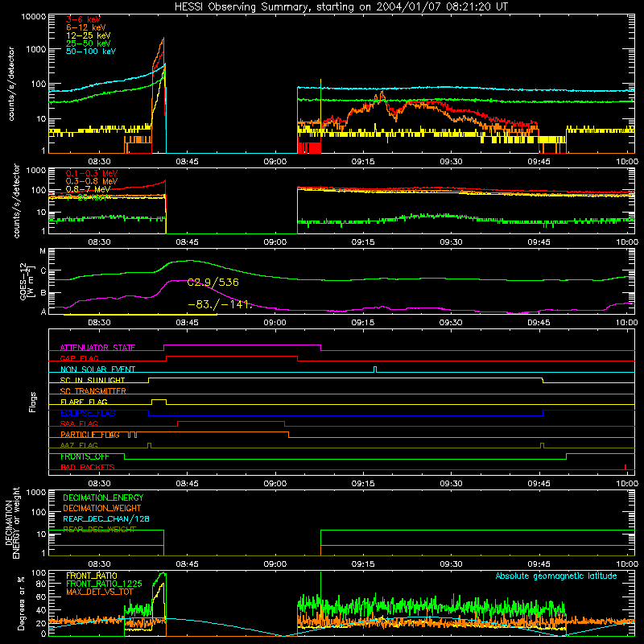644x644 pixels.
Task: Click the Degrees or % axis label
Action: (21, 604)
